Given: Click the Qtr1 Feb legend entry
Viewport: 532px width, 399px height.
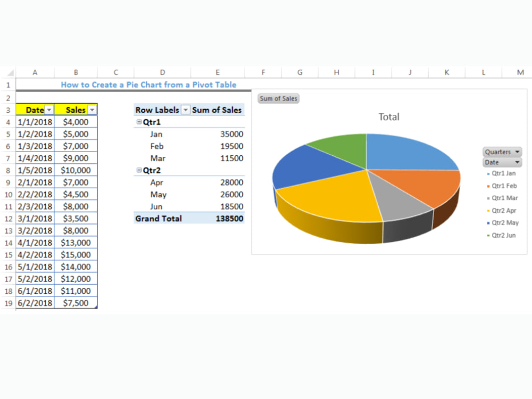Looking at the screenshot, I should [502, 186].
